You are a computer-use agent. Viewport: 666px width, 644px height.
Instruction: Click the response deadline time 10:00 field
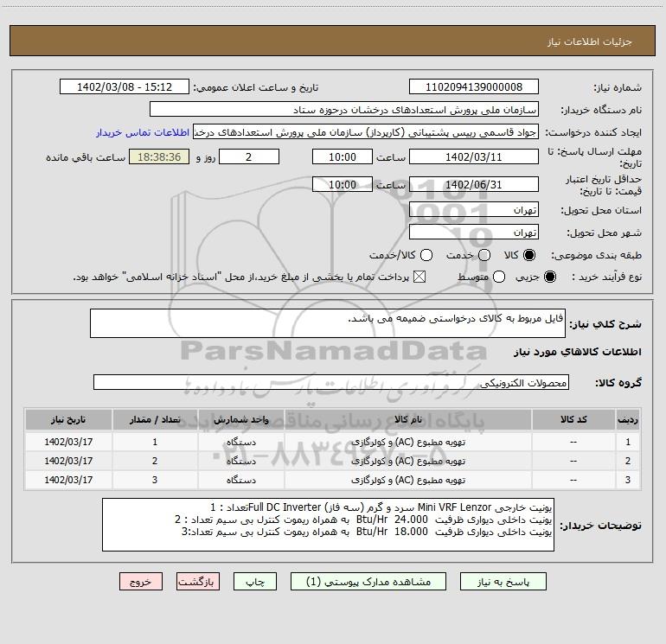(x=343, y=156)
